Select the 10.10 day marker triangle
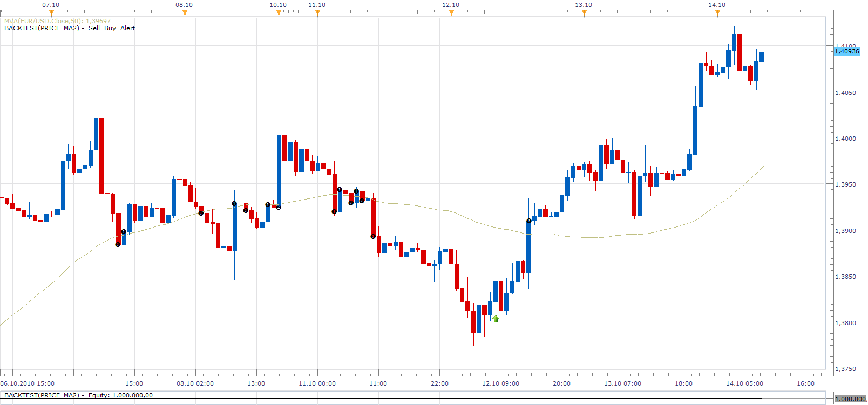This screenshot has height=405, width=868. [279, 13]
